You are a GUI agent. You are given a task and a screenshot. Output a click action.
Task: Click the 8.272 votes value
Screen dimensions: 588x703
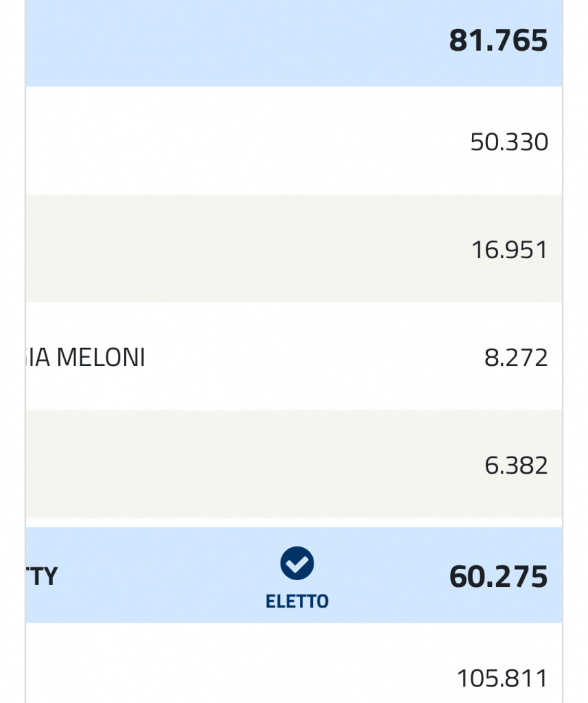(x=516, y=357)
